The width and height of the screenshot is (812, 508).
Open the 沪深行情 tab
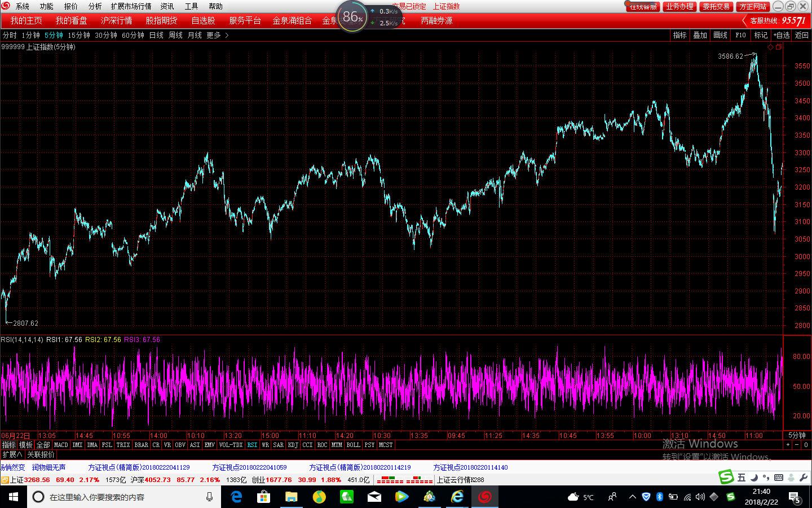117,20
